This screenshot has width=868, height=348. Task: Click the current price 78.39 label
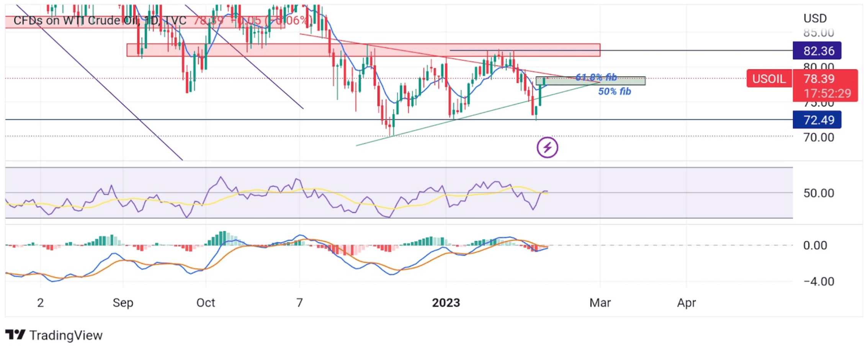tap(819, 78)
